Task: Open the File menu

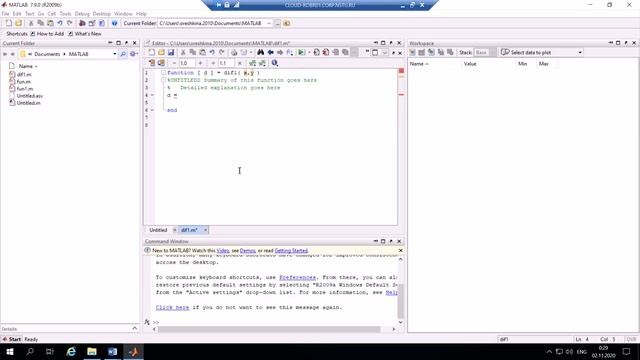Action: point(5,13)
